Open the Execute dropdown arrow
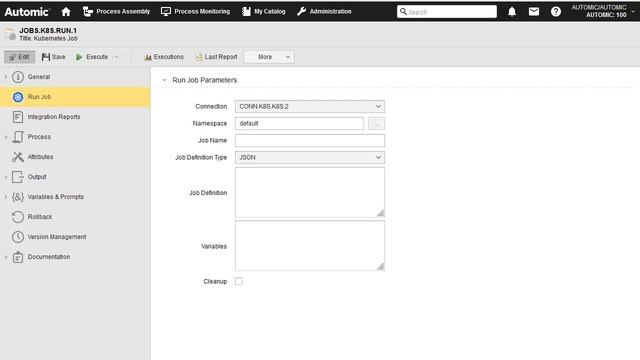This screenshot has width=640, height=360. click(117, 57)
